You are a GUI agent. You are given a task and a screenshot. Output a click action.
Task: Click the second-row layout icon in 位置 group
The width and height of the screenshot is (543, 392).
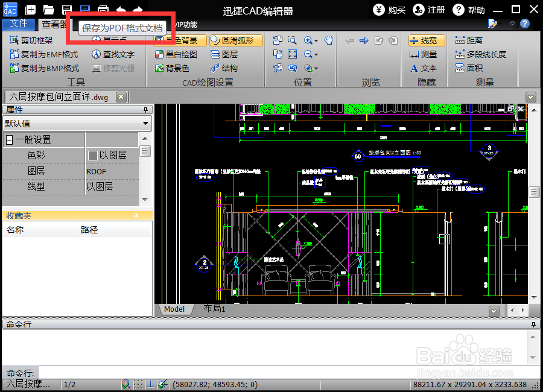278,54
